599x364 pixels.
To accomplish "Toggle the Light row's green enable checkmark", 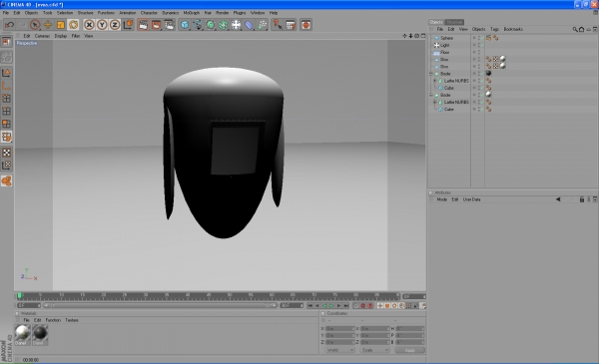I will 482,45.
